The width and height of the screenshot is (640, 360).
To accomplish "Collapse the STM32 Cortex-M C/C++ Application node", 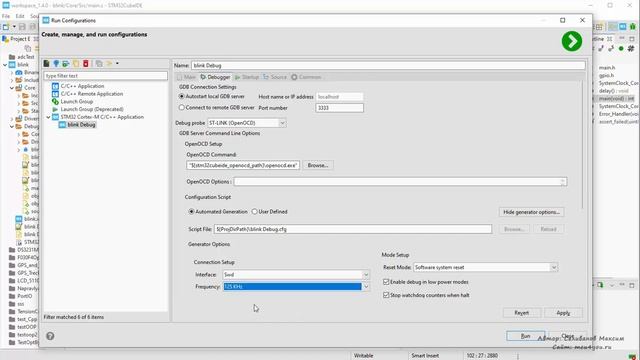I will tap(48, 117).
